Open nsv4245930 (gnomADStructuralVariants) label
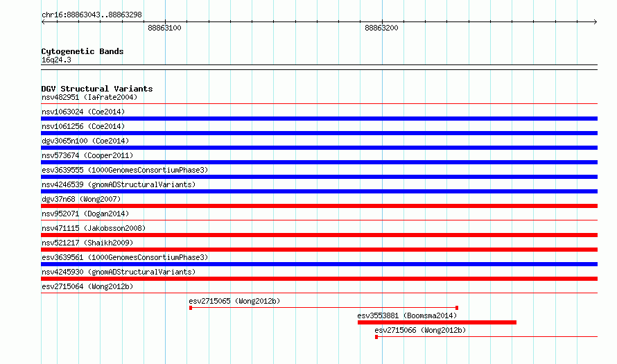 pos(119,272)
